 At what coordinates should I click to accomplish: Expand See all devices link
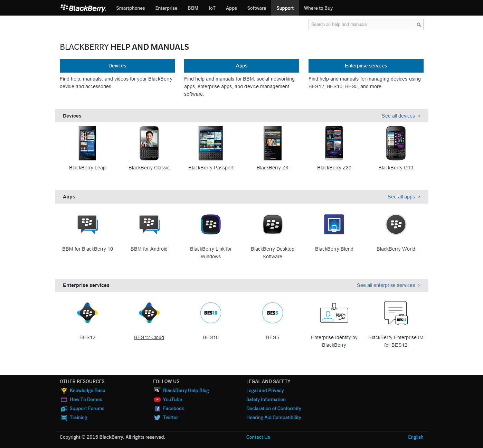(401, 116)
